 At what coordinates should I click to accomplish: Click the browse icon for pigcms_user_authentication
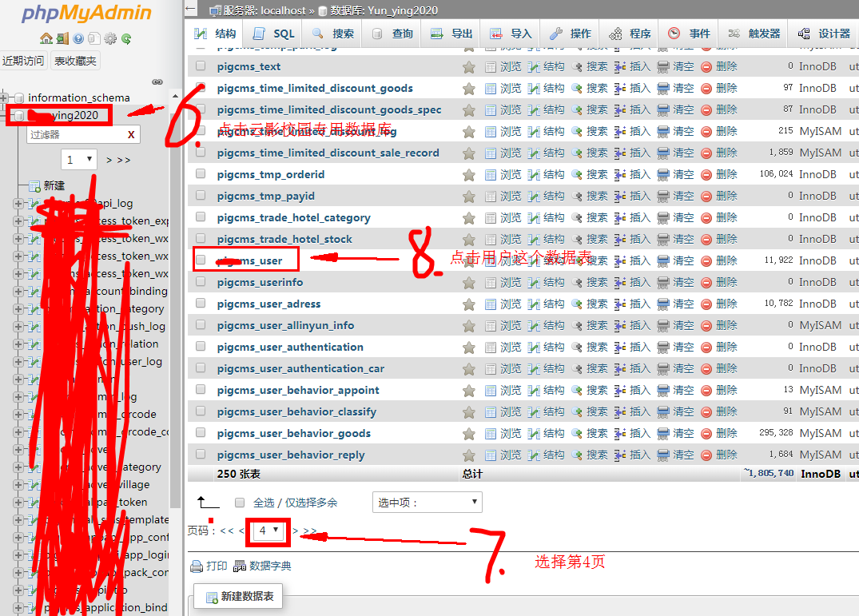point(491,348)
